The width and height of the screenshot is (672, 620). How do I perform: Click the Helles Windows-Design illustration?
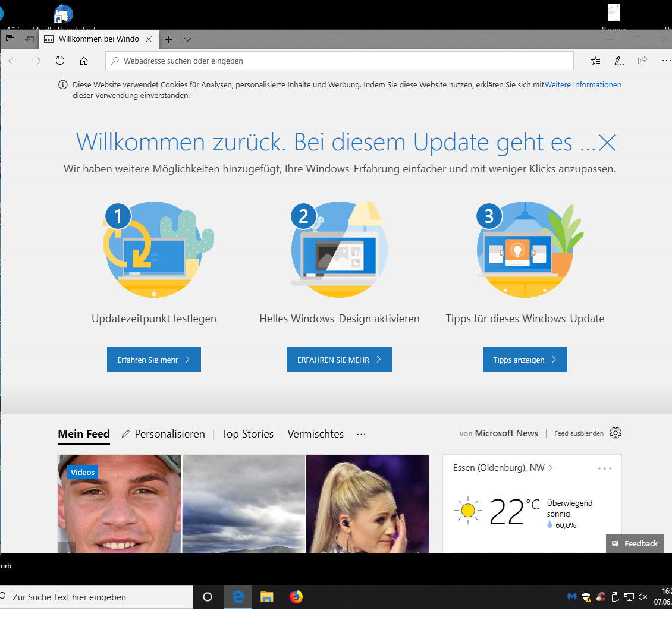(340, 250)
